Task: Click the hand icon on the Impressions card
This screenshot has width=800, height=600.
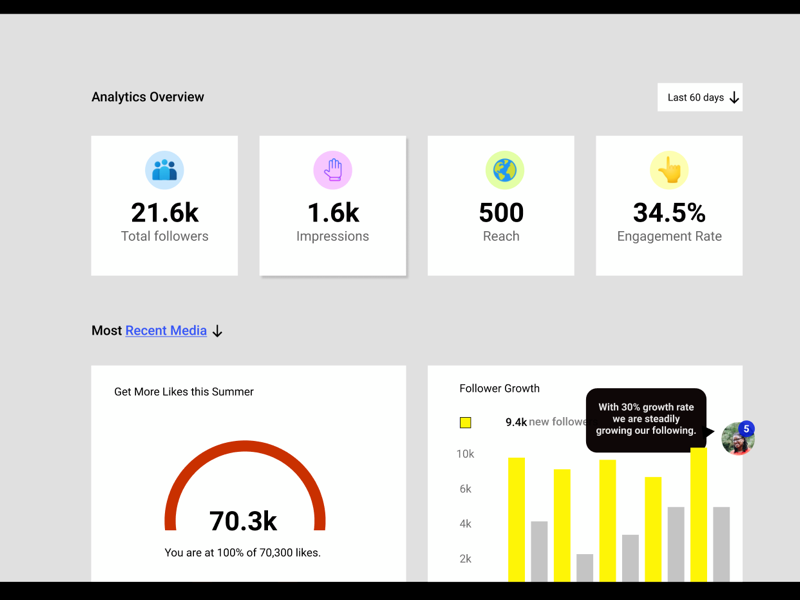Action: tap(332, 170)
